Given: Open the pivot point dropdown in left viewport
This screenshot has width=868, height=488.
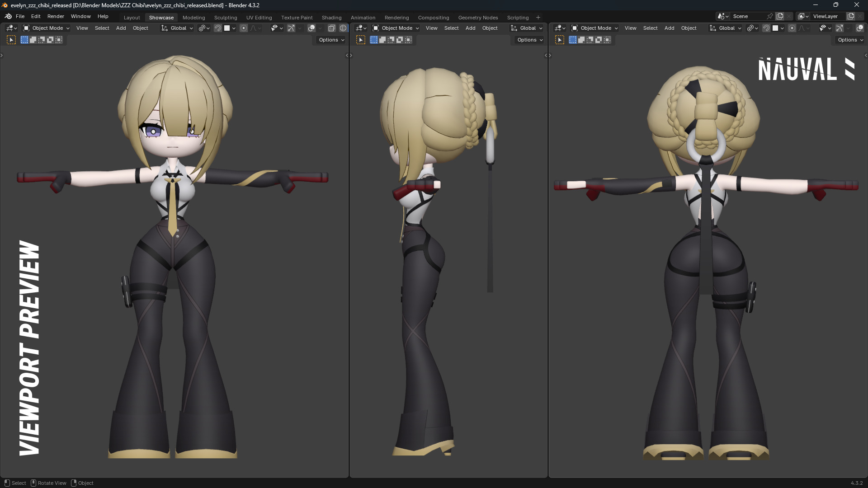Looking at the screenshot, I should tap(204, 28).
